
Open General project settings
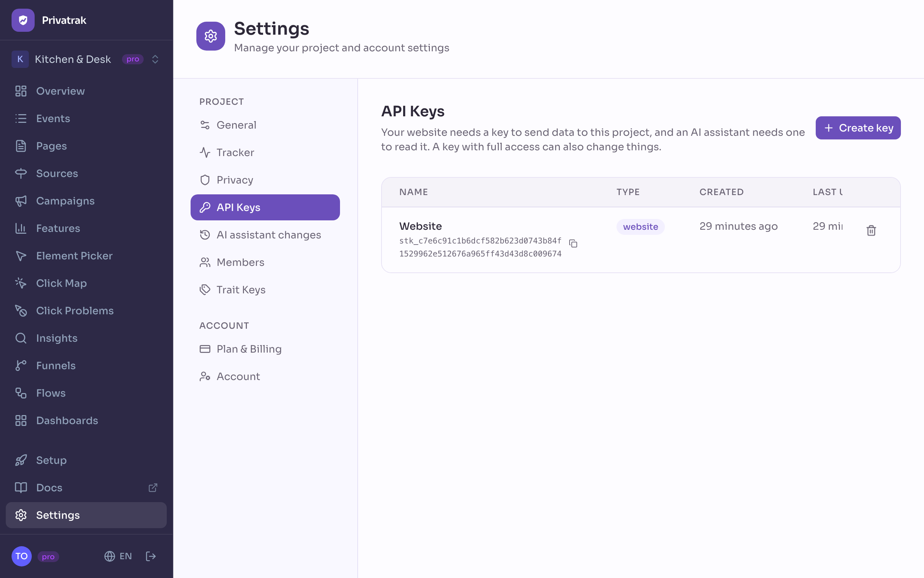tap(265, 125)
